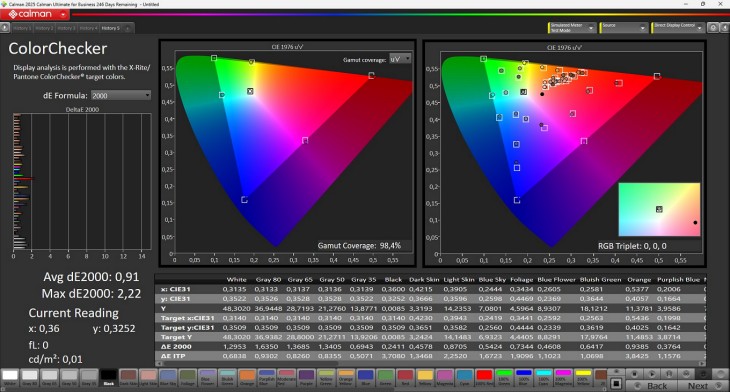Screen dimensions: 730x392
Task: Switch to the History 2 tab
Action: coord(44,28)
